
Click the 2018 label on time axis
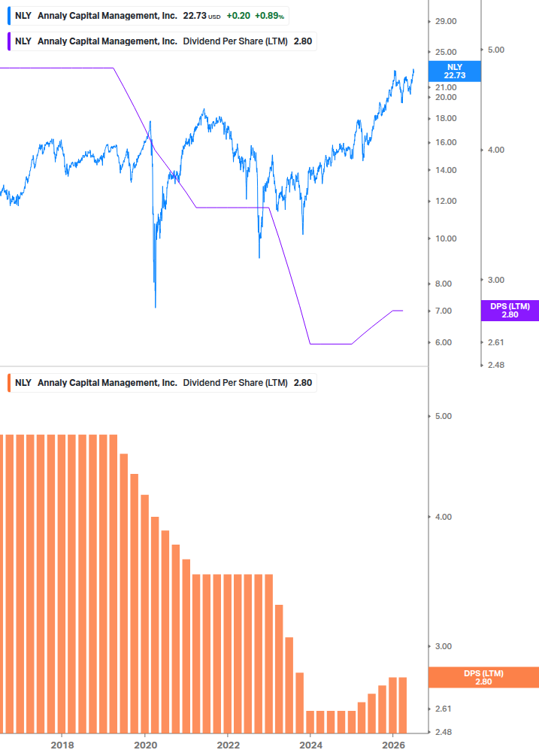point(62,745)
